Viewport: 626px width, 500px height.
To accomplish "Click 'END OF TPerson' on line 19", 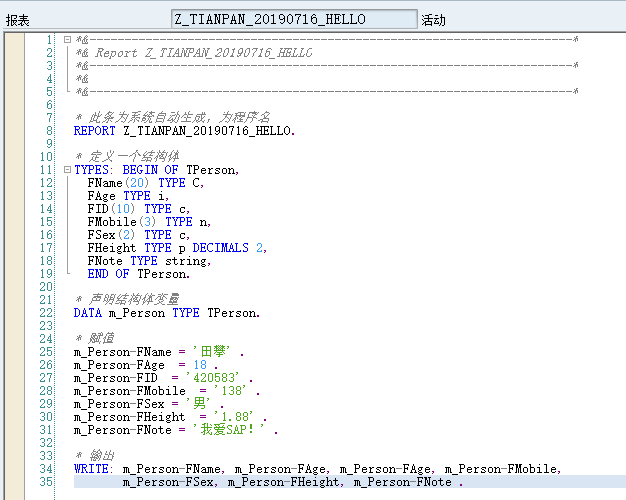I will pos(139,274).
